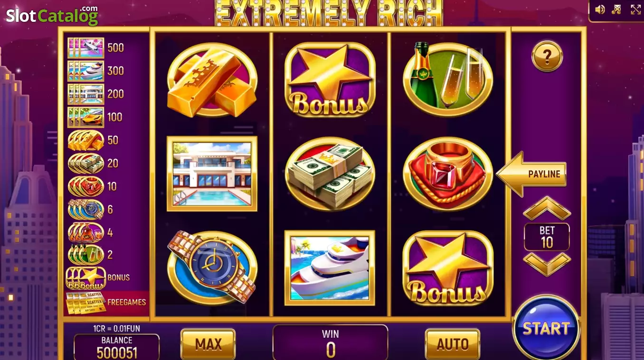
Task: Click the cash stacks symbol on middle reel
Action: [x=330, y=174]
